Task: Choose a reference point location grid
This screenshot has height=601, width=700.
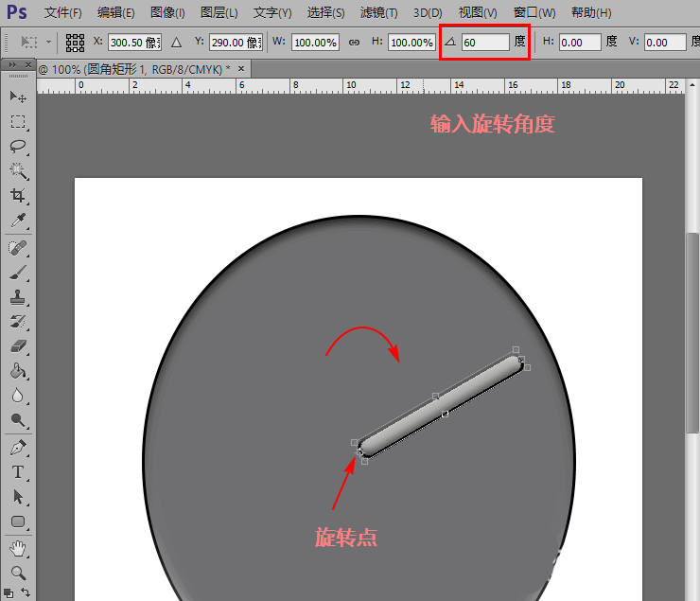Action: click(x=75, y=43)
